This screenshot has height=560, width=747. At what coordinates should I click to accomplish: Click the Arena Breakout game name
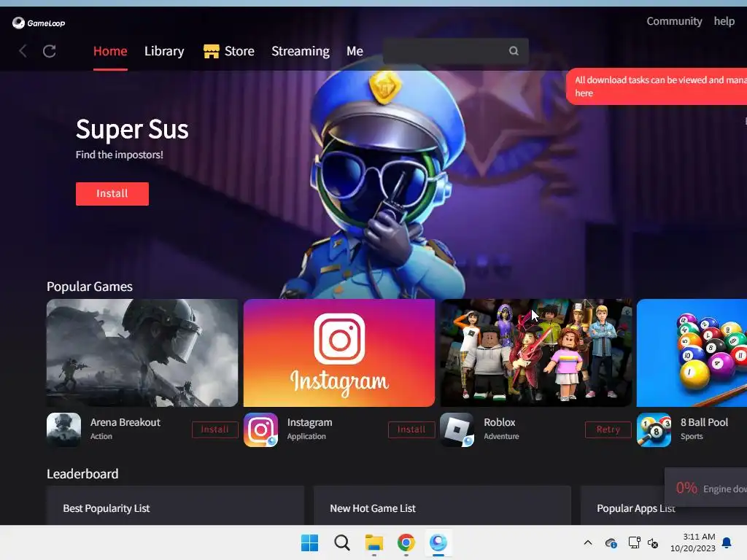pos(125,422)
